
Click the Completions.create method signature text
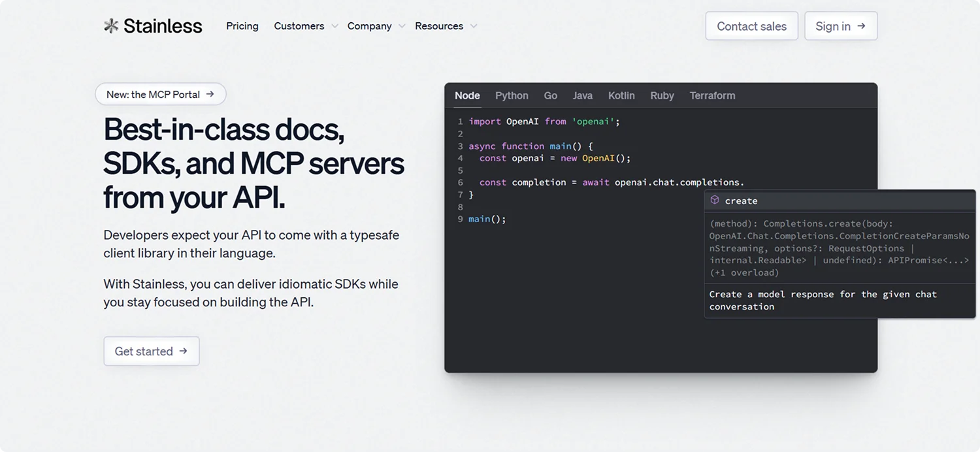click(839, 248)
